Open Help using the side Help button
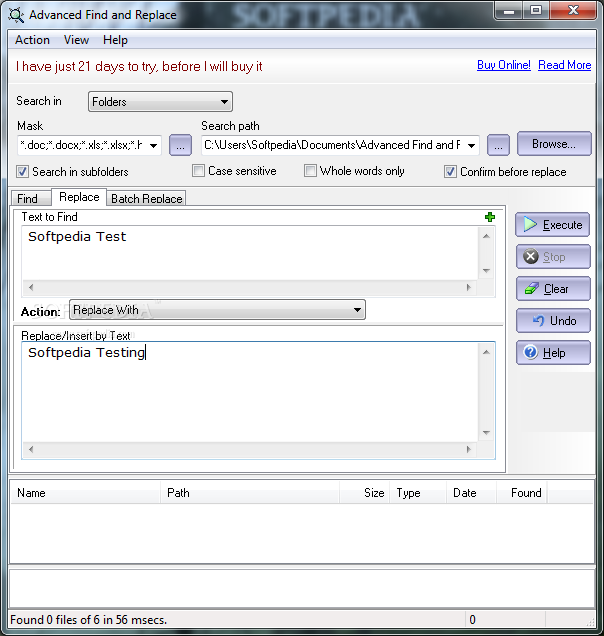 tap(553, 353)
